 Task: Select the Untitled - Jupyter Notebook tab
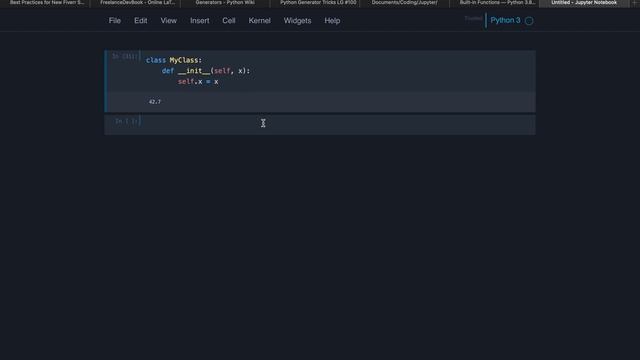584,3
